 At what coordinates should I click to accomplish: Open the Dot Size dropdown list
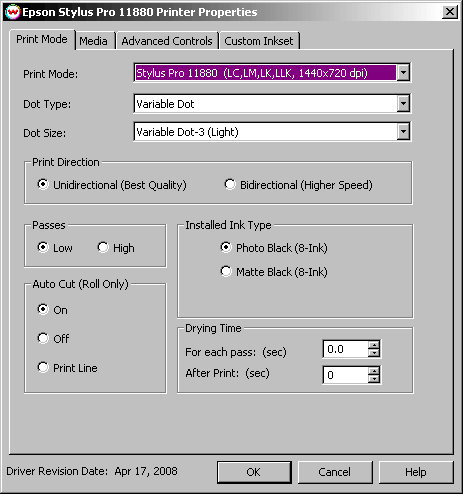point(403,132)
